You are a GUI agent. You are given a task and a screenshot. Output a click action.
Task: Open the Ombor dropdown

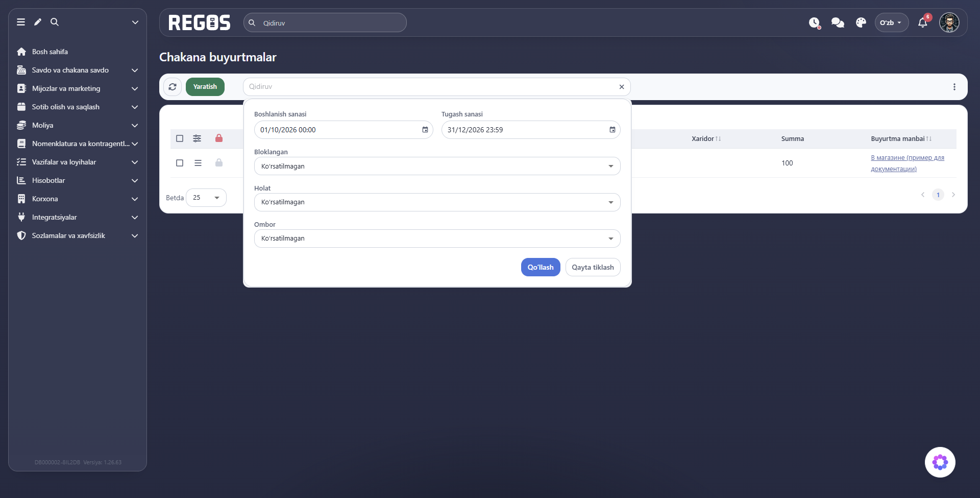437,239
